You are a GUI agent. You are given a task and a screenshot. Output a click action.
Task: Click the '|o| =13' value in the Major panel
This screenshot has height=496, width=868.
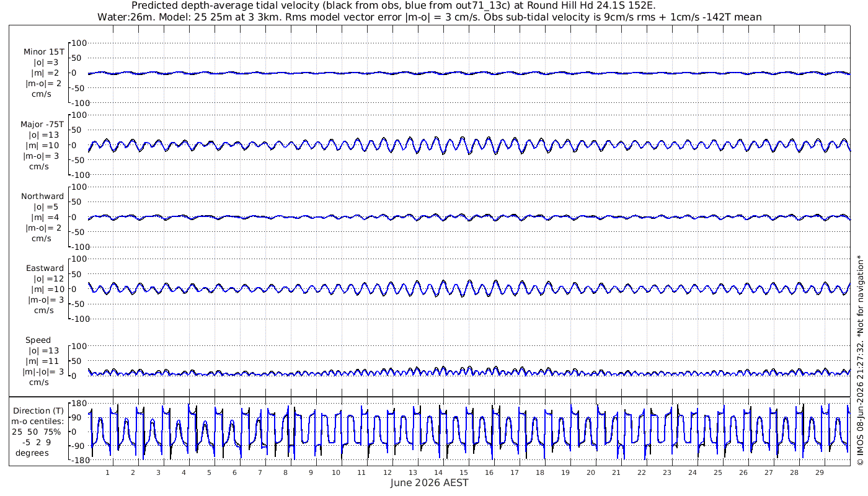[x=43, y=135]
